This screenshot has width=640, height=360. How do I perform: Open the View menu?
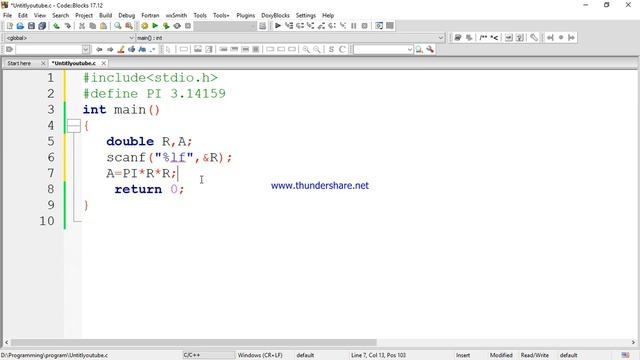(40, 15)
